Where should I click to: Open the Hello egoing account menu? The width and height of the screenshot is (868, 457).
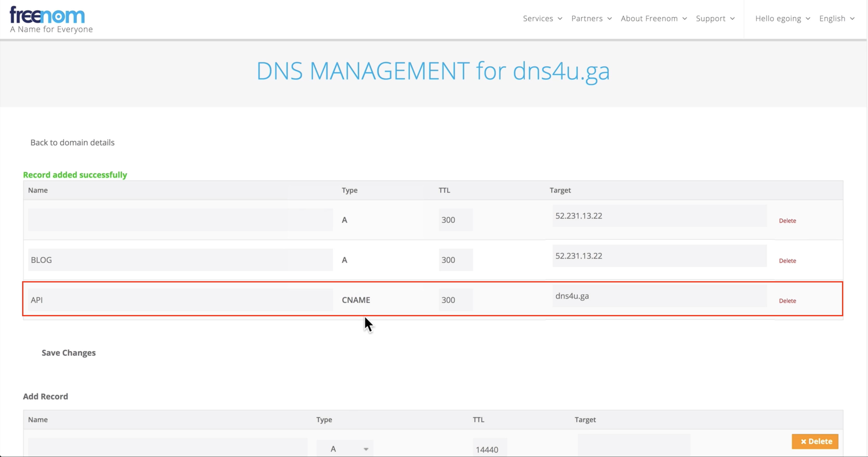pyautogui.click(x=782, y=18)
